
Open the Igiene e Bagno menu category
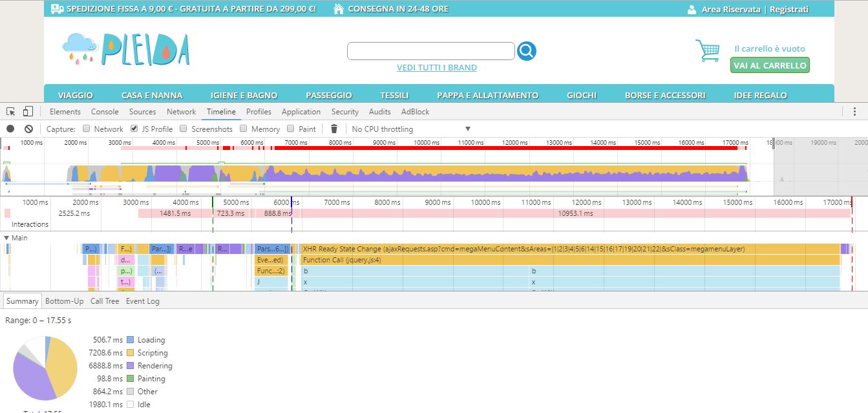click(x=244, y=95)
